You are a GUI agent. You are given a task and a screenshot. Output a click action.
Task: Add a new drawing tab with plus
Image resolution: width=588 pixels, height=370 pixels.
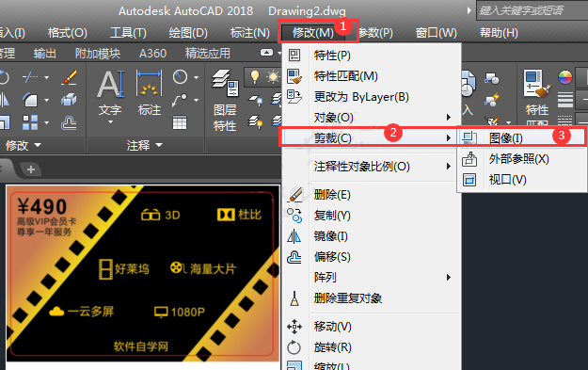pos(31,169)
